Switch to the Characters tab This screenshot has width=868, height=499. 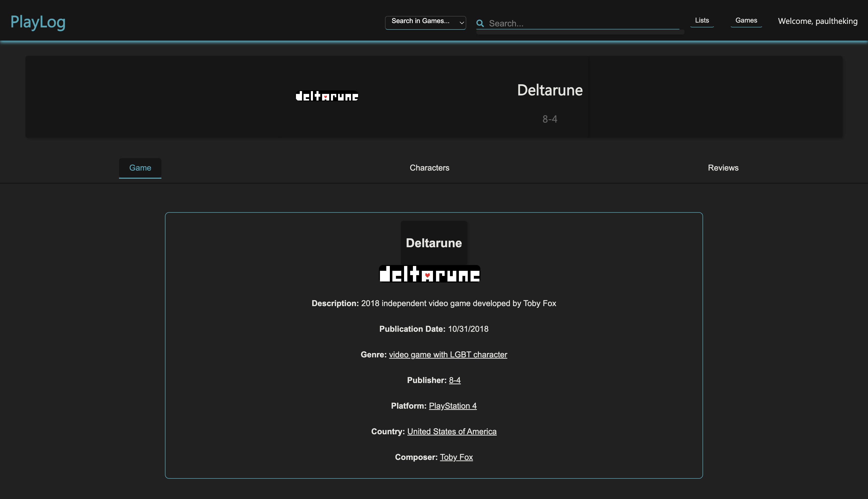[x=429, y=168]
